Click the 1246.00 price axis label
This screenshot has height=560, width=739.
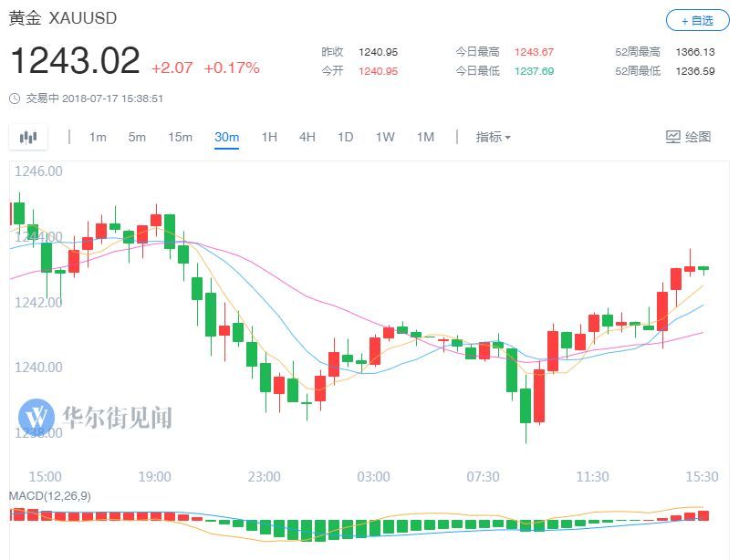pyautogui.click(x=38, y=171)
